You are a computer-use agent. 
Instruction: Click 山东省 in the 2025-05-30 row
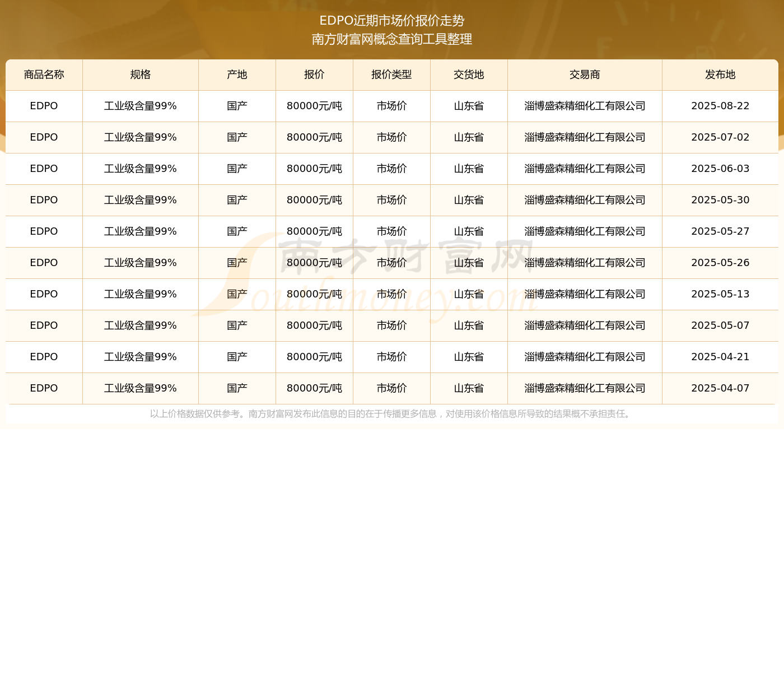(x=469, y=200)
